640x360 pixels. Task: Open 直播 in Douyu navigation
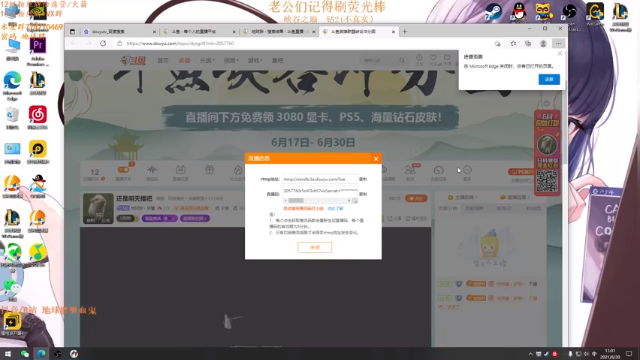coord(184,60)
